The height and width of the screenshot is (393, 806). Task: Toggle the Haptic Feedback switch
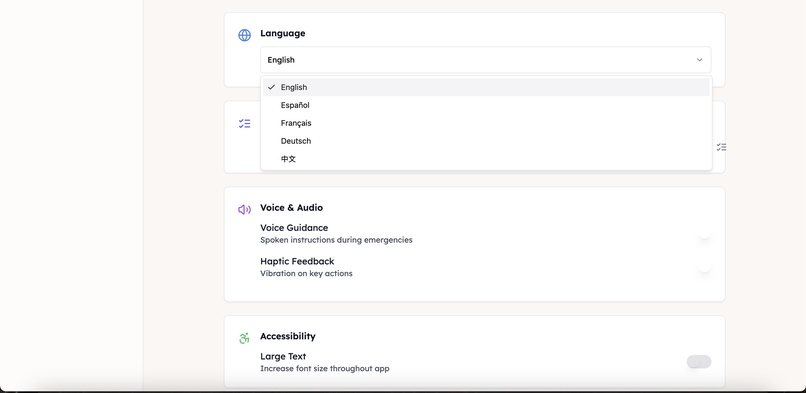click(699, 267)
